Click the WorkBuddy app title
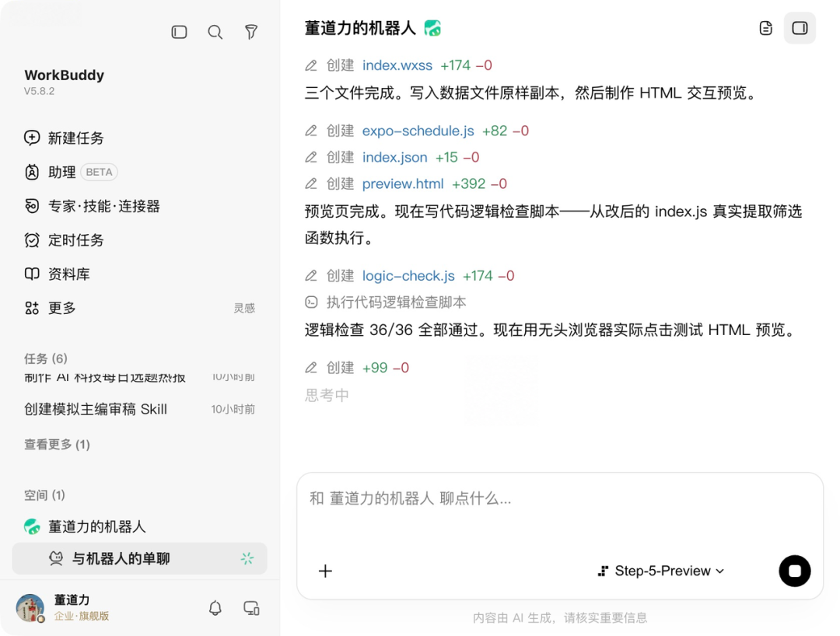The image size is (840, 636). 65,75
